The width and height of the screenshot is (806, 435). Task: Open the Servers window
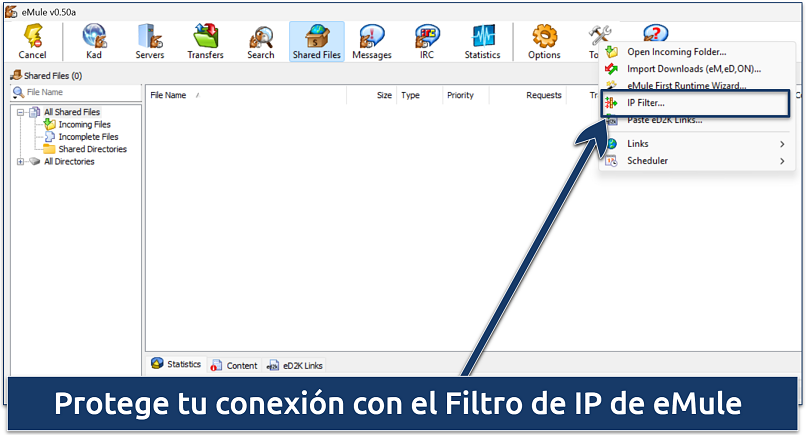(x=150, y=42)
